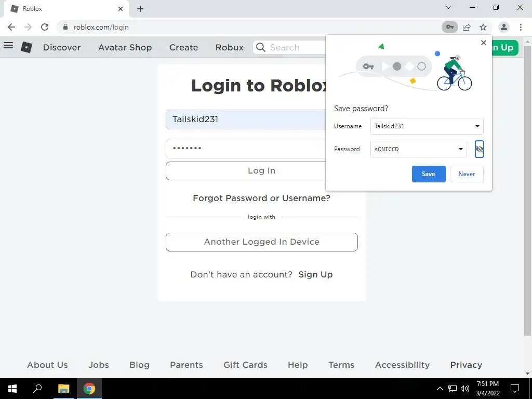Open the Create menu item
The height and width of the screenshot is (399, 532).
(183, 47)
